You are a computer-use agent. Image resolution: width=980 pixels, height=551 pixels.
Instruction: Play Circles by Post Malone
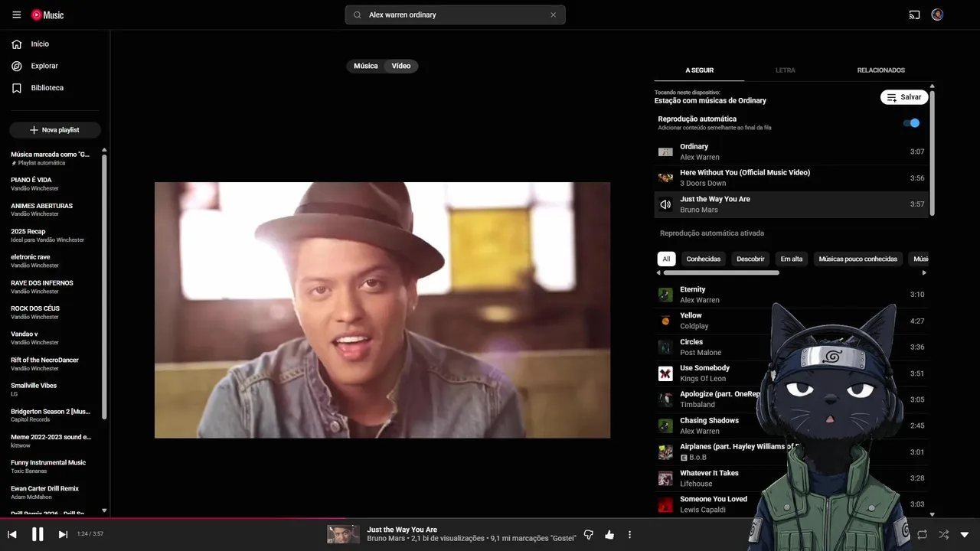[x=791, y=347]
